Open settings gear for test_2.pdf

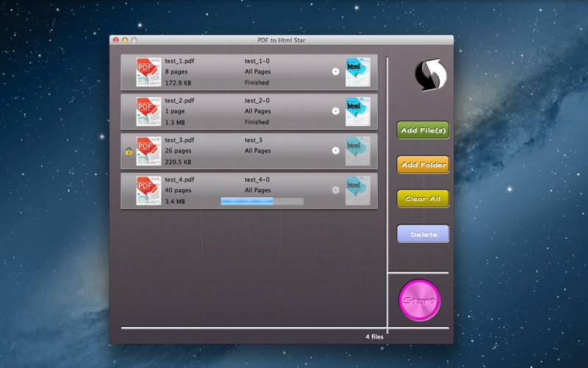click(x=336, y=111)
